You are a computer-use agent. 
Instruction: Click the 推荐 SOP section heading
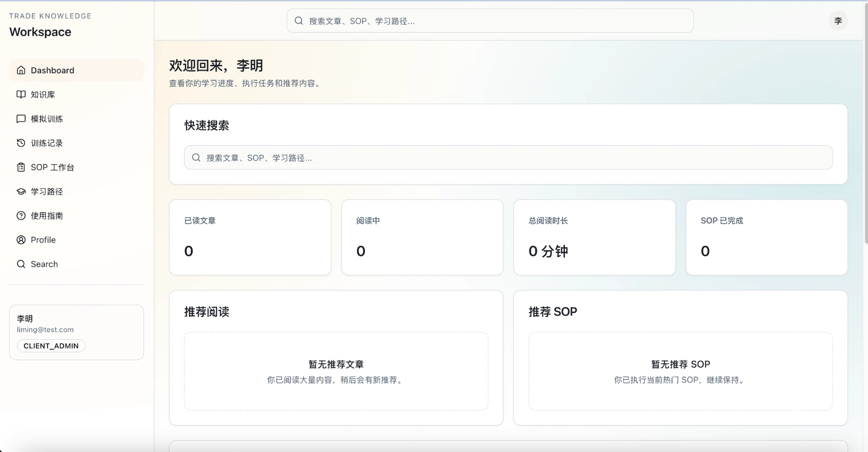(553, 312)
